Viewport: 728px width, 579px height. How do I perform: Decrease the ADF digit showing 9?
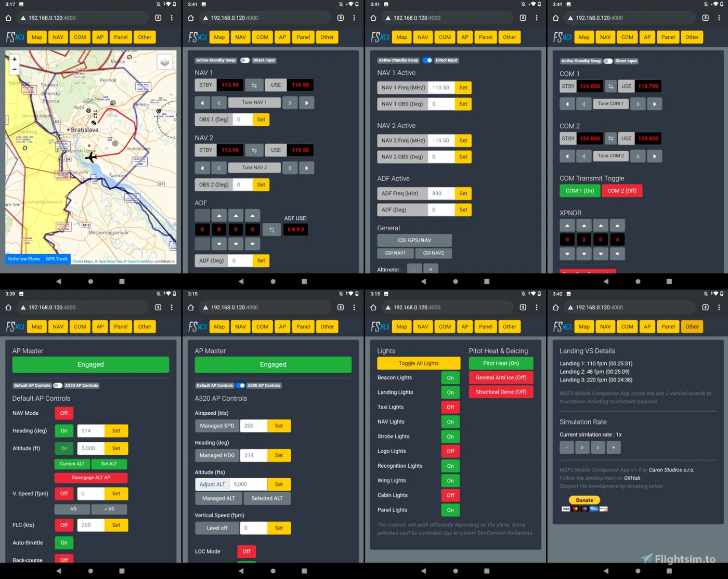click(x=236, y=243)
